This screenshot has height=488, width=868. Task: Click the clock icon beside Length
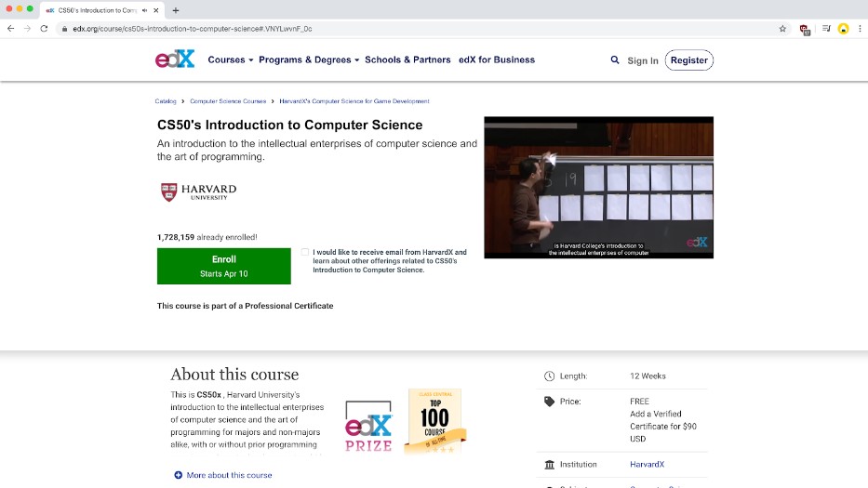click(x=549, y=376)
